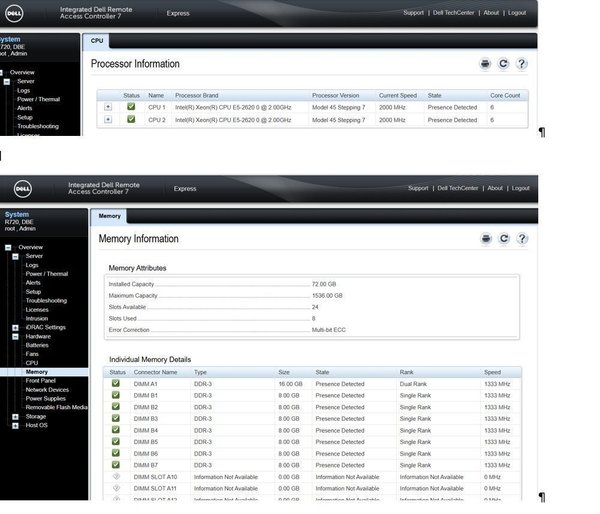
Task: Click status icon for DIMM B1
Action: point(116,395)
